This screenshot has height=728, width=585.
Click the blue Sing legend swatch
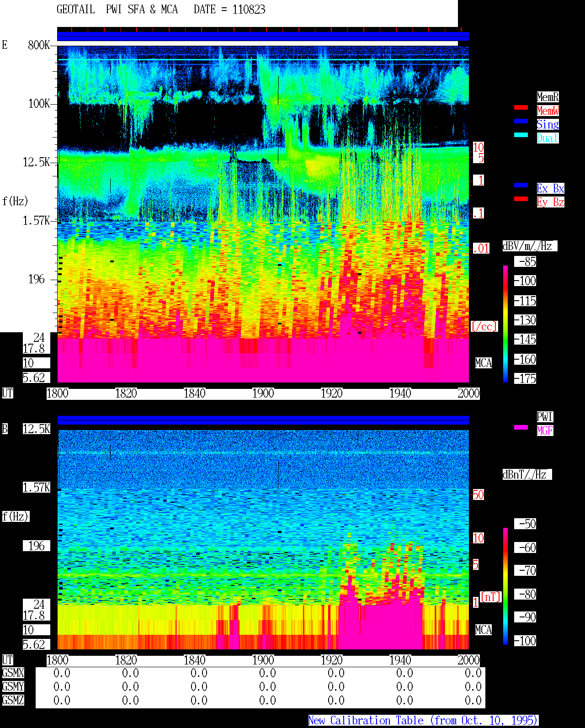point(521,121)
